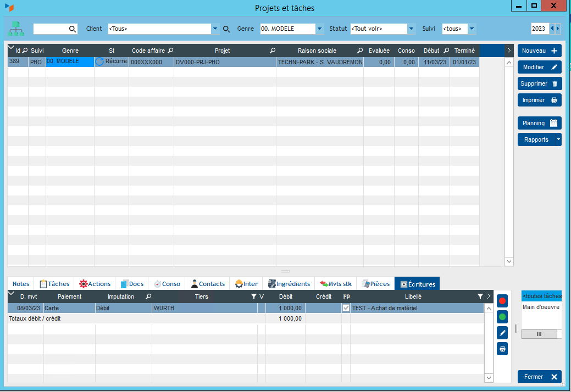Screen dimensions: 571x392
Task: Click the red circle icon beside entries
Action: (502, 301)
